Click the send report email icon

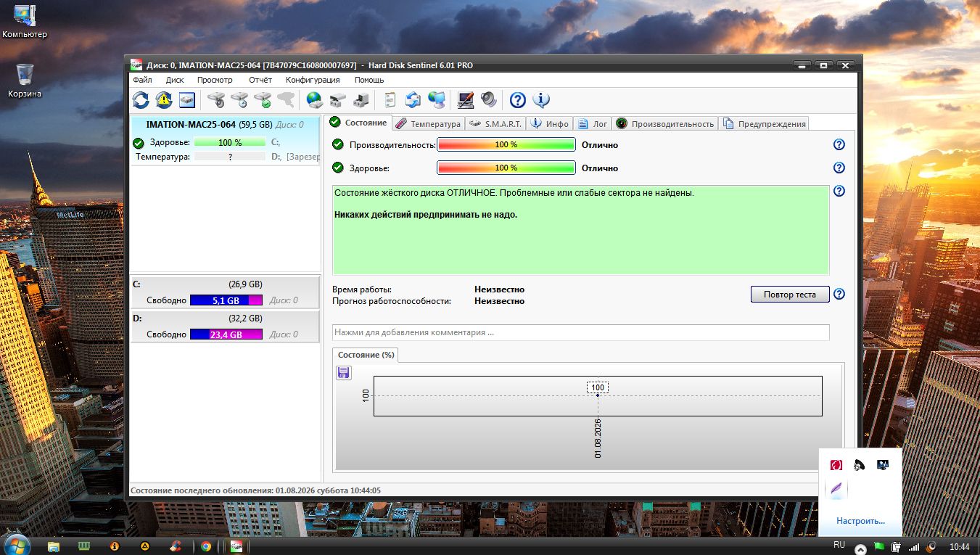coord(413,100)
